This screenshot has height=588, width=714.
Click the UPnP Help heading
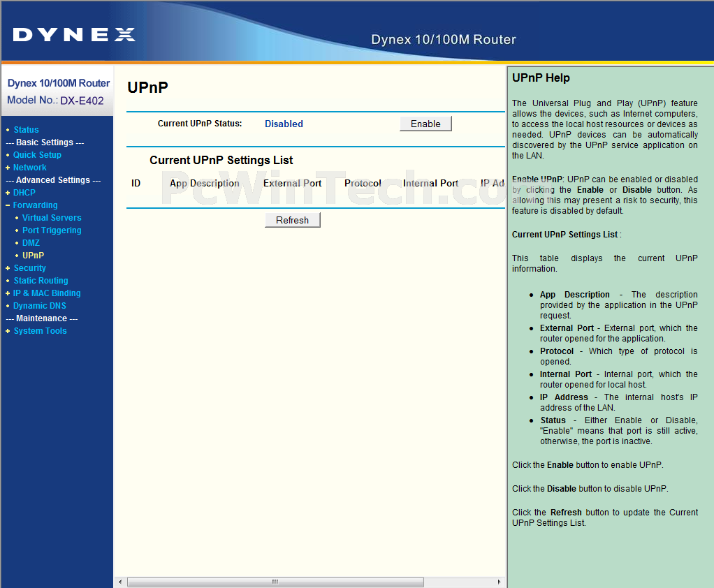coord(541,78)
